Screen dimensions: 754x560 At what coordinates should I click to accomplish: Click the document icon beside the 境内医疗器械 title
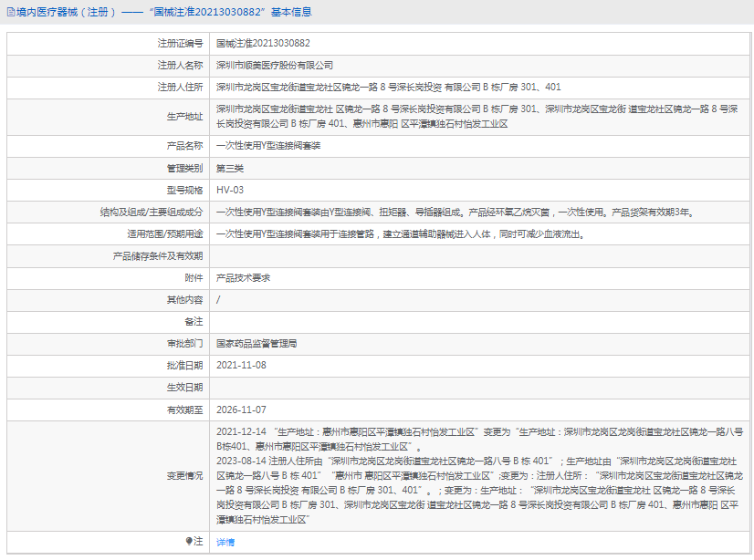11,13
